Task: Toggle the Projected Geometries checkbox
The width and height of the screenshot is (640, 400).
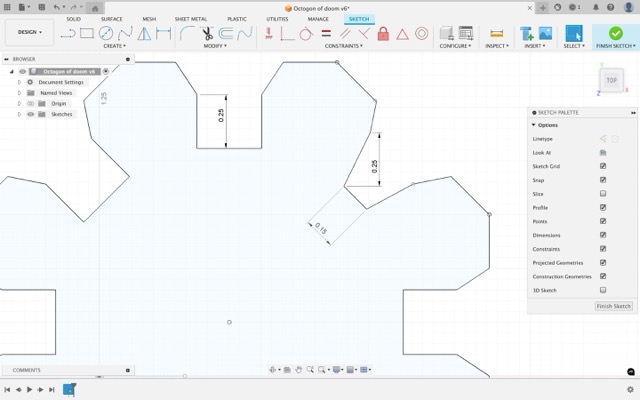Action: (x=603, y=262)
